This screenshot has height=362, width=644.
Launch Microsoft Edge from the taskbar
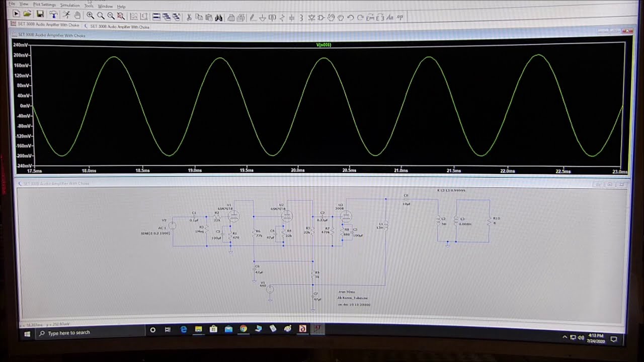click(183, 329)
